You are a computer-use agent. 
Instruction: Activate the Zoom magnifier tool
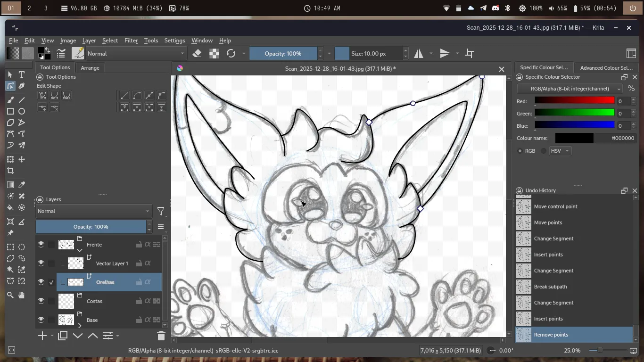10,295
